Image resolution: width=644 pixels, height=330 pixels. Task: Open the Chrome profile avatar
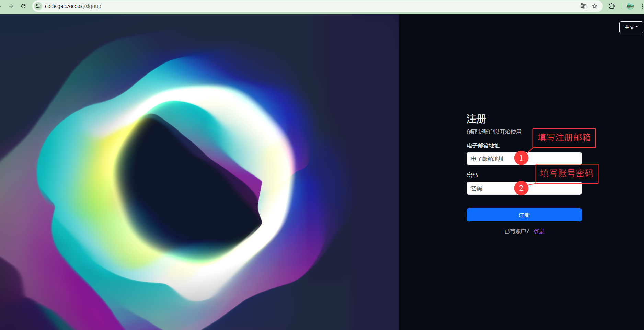[630, 6]
